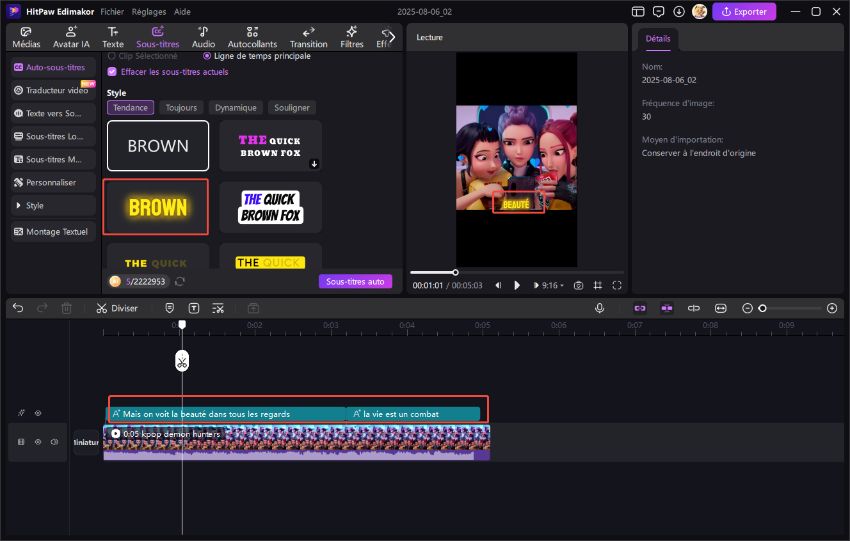The height and width of the screenshot is (541, 850).
Task: Zoom out the timeline with minus icon
Action: (x=747, y=308)
